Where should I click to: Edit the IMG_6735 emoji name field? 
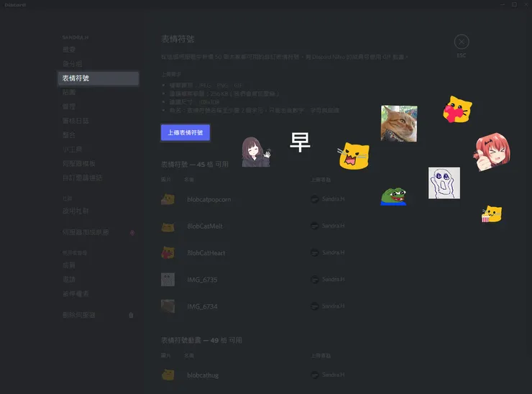(x=202, y=280)
